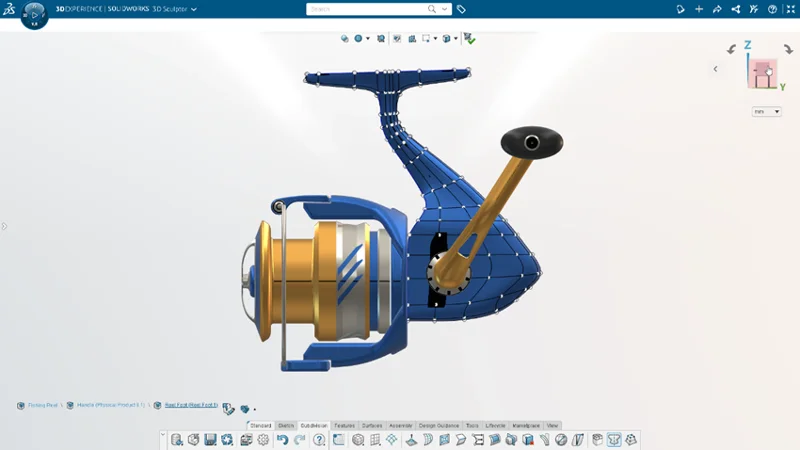Toggle the fullscreen expand icon top right
Viewport: 800px width, 450px height.
tap(789, 9)
